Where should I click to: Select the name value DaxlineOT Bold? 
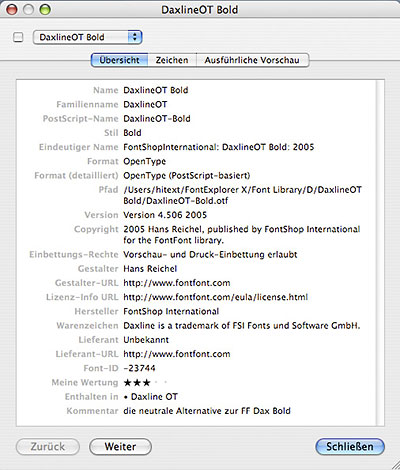click(156, 90)
